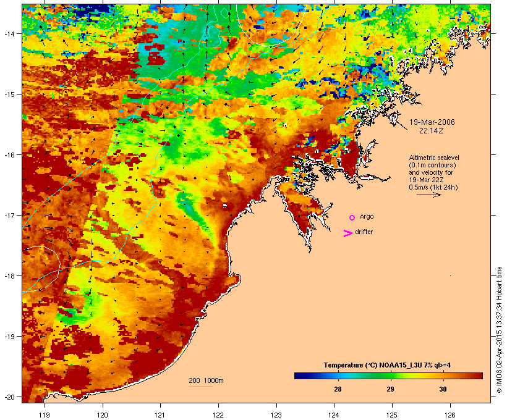Click the cyan 200 1000m depth contour line sample
The height and width of the screenshot is (420, 507).
click(201, 386)
